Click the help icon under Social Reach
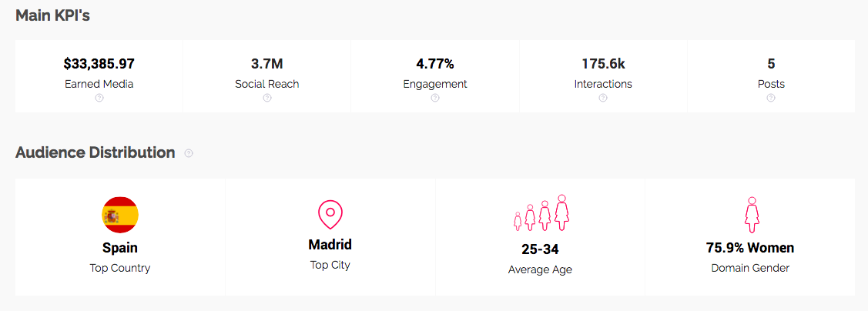The height and width of the screenshot is (311, 868). [x=266, y=98]
